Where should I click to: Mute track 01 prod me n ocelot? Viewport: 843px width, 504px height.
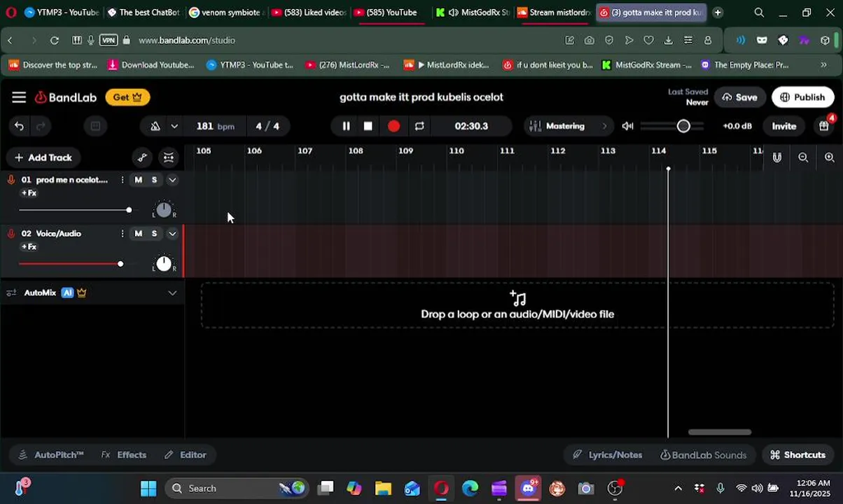(138, 180)
